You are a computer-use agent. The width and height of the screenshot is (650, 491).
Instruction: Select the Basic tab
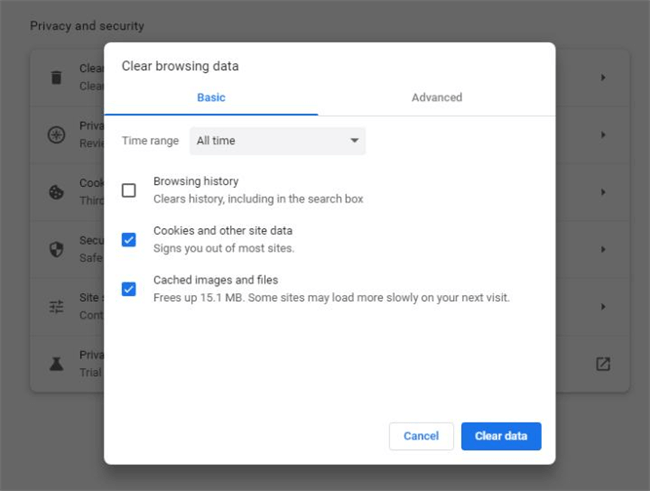tap(211, 98)
